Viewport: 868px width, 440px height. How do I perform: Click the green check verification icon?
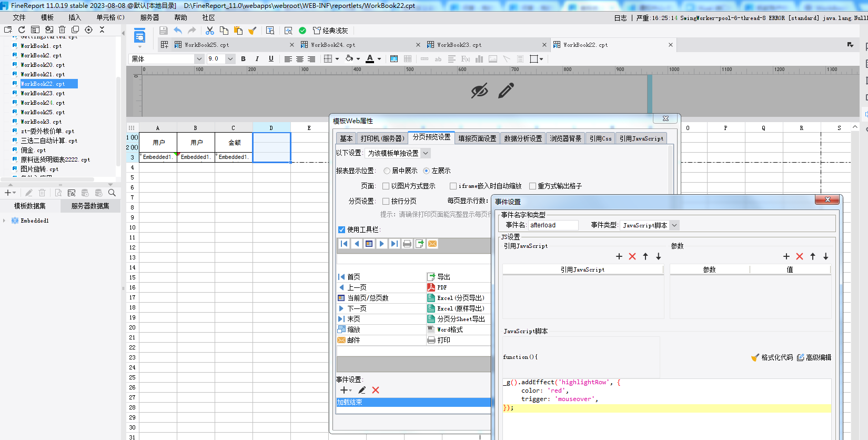302,31
